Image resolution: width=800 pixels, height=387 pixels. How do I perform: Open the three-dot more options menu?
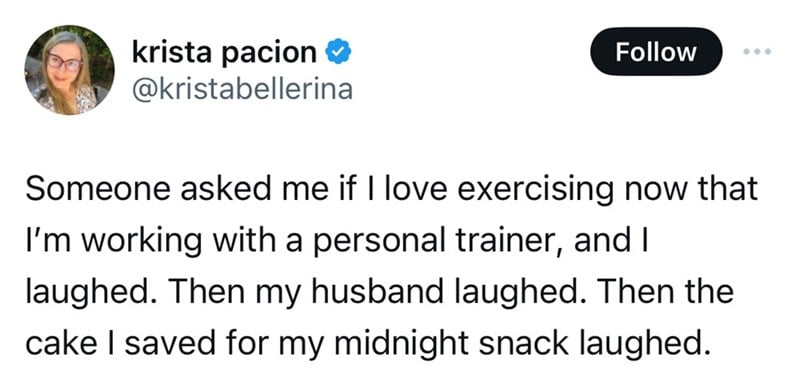click(x=757, y=51)
